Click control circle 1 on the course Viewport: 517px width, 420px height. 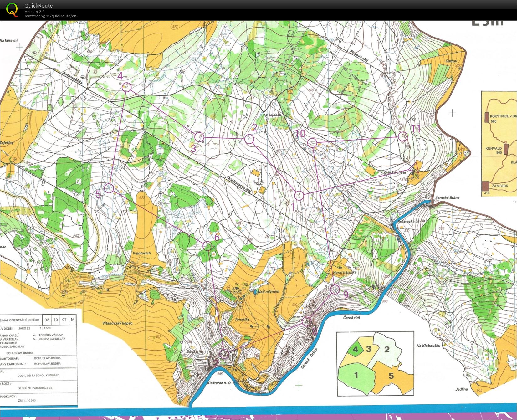click(x=299, y=196)
